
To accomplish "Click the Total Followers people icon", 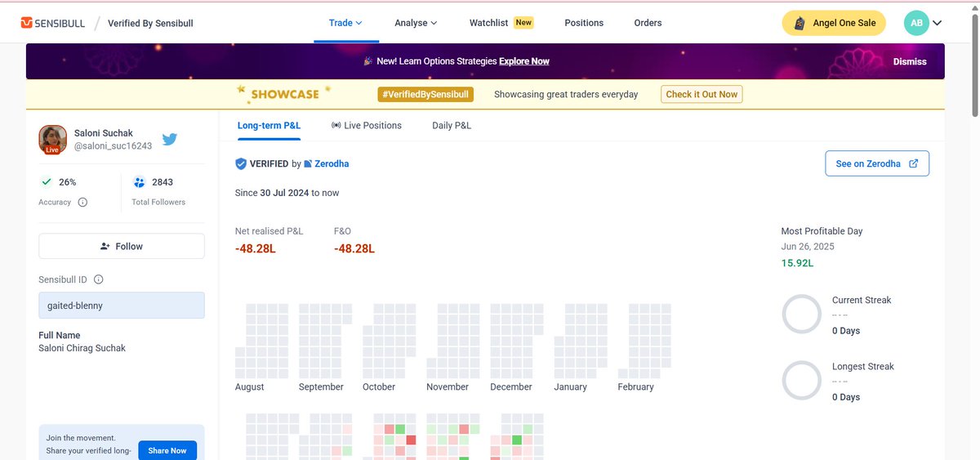I will pyautogui.click(x=139, y=182).
